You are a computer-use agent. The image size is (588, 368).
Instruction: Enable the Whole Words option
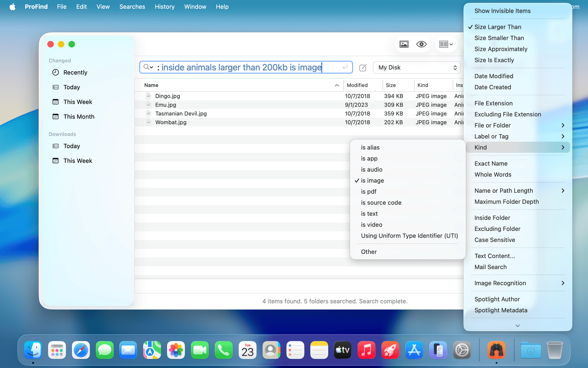pos(518,174)
